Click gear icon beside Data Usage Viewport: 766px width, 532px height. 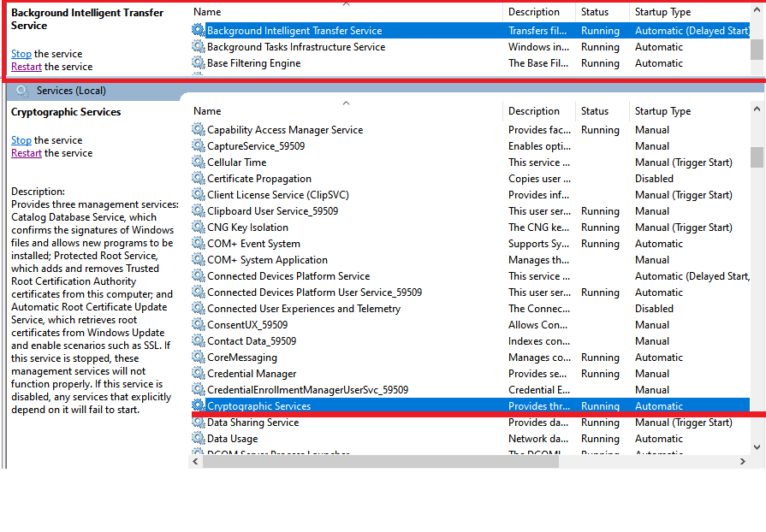click(198, 438)
